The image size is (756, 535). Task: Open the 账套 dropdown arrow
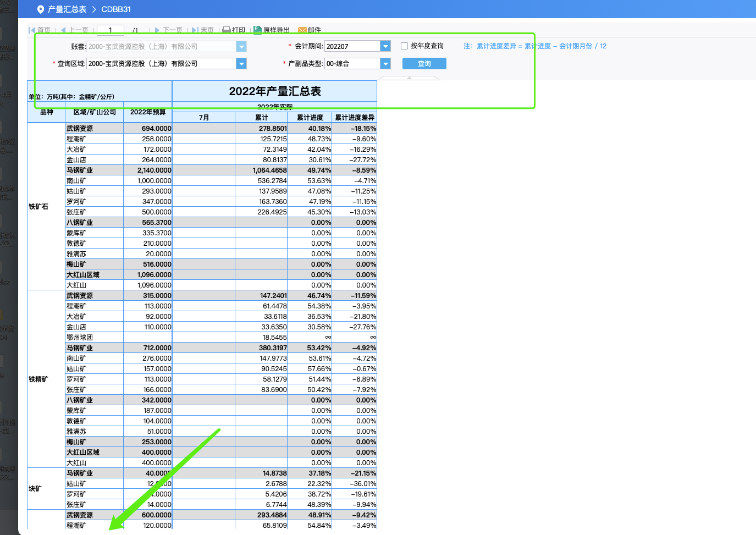pos(241,47)
